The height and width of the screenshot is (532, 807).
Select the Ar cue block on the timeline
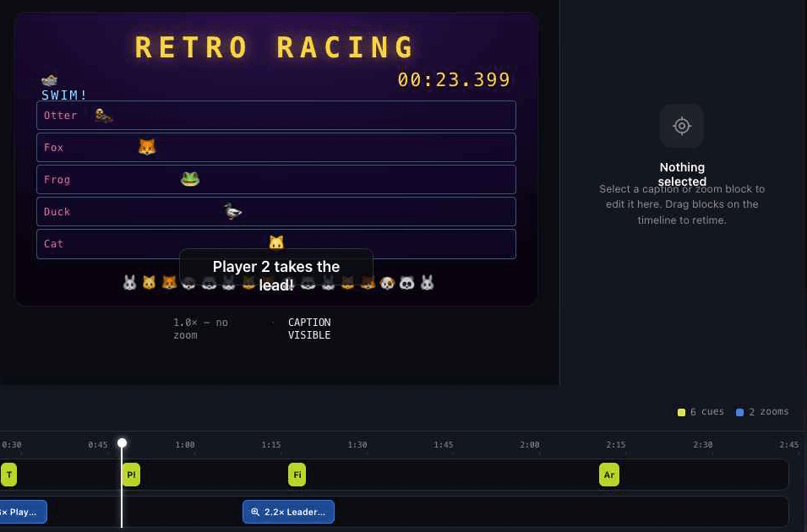click(x=609, y=475)
